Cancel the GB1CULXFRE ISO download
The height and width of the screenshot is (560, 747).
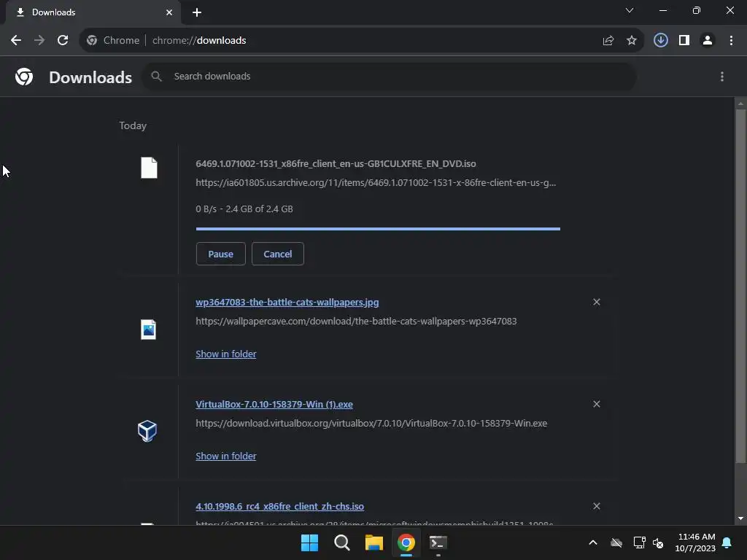point(278,254)
